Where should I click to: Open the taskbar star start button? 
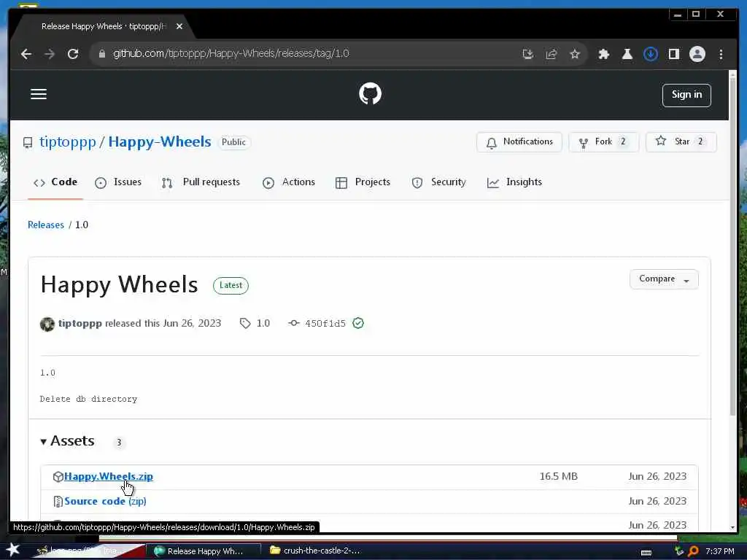click(13, 550)
